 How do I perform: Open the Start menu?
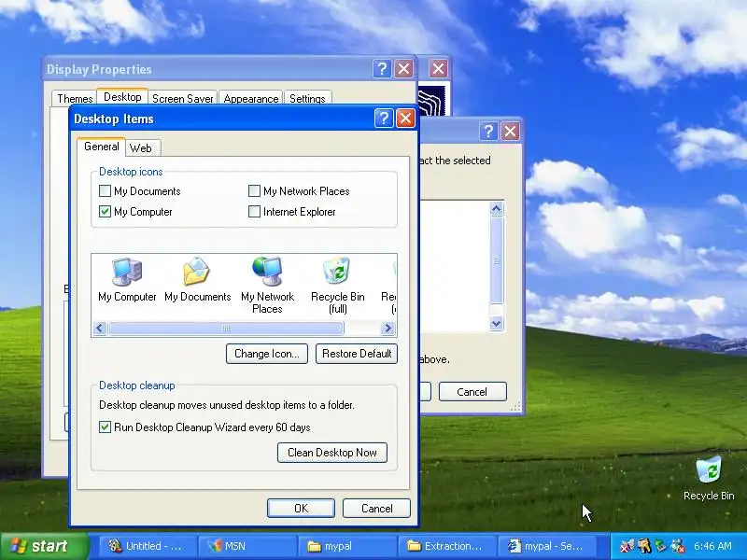click(44, 546)
